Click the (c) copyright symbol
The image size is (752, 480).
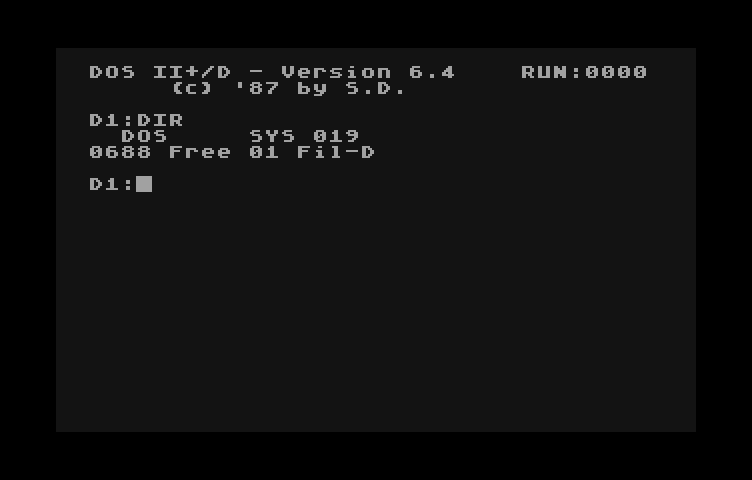pyautogui.click(x=192, y=88)
